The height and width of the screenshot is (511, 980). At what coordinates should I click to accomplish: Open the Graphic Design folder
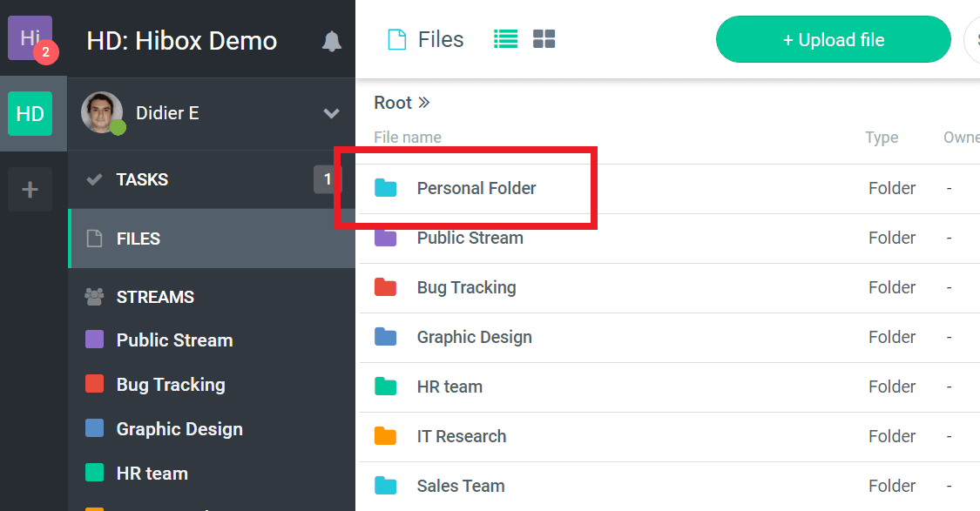(474, 337)
